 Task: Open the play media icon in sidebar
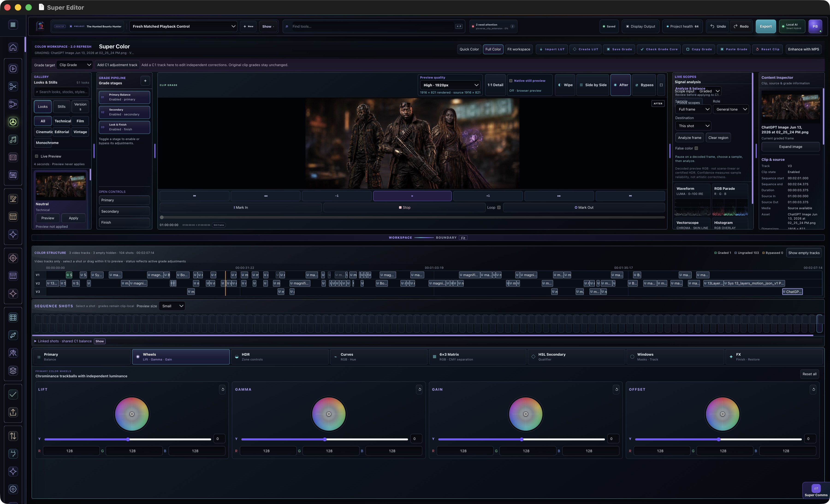(13, 69)
